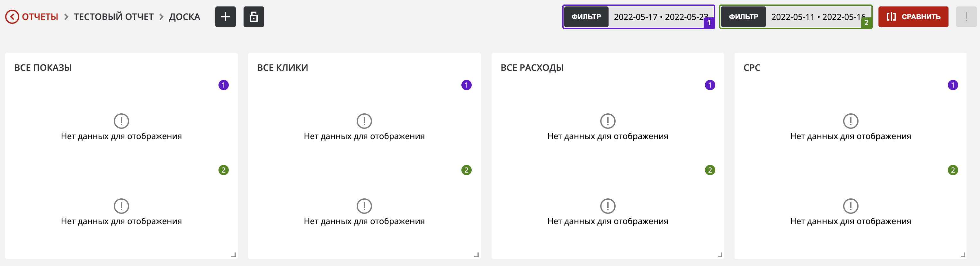This screenshot has width=980, height=266.
Task: Select the date range 2022-05-11 • 2022-05-16
Action: pyautogui.click(x=818, y=17)
